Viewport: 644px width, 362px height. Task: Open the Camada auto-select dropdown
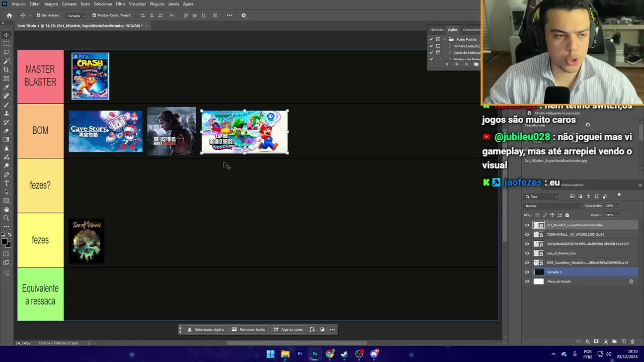coord(76,16)
